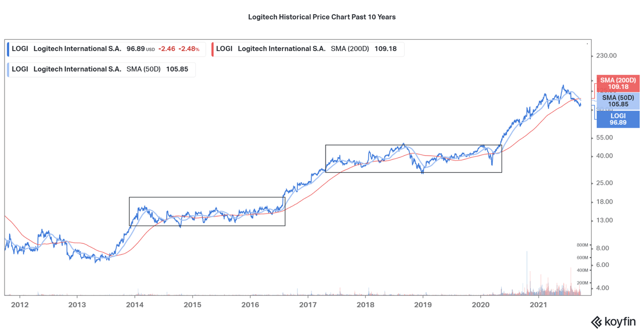Image resolution: width=644 pixels, height=333 pixels.
Task: Select the red SMA (200D) price flag
Action: (617, 83)
